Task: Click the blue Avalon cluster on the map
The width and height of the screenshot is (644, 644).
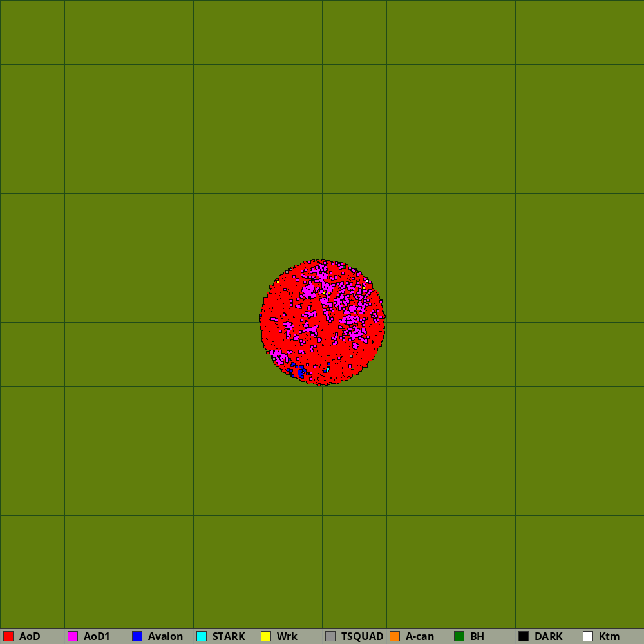Action: (x=300, y=371)
